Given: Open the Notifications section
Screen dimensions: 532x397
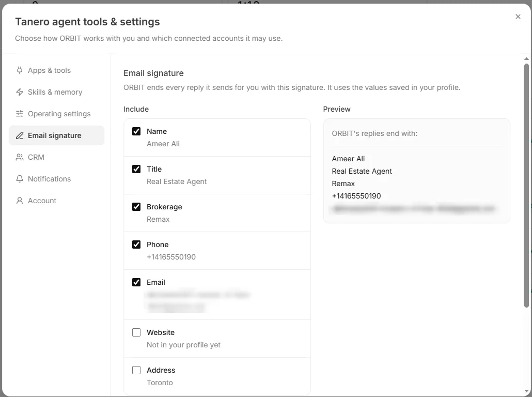Looking at the screenshot, I should coord(56,179).
